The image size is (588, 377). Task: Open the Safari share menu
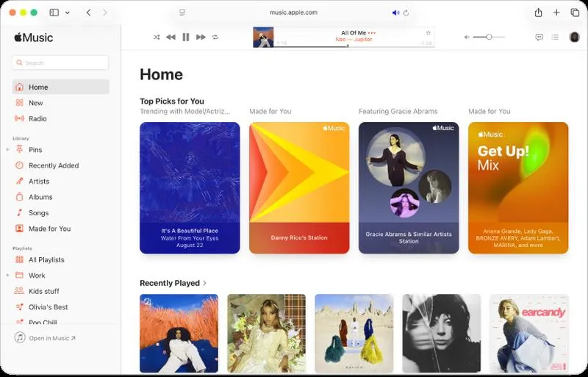coord(539,12)
